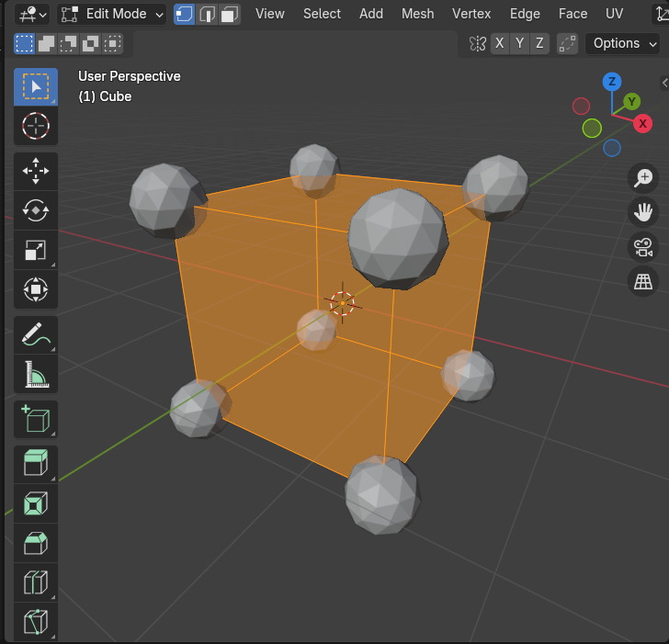The height and width of the screenshot is (644, 669).
Task: Select the Measure ruler tool
Action: [36, 374]
